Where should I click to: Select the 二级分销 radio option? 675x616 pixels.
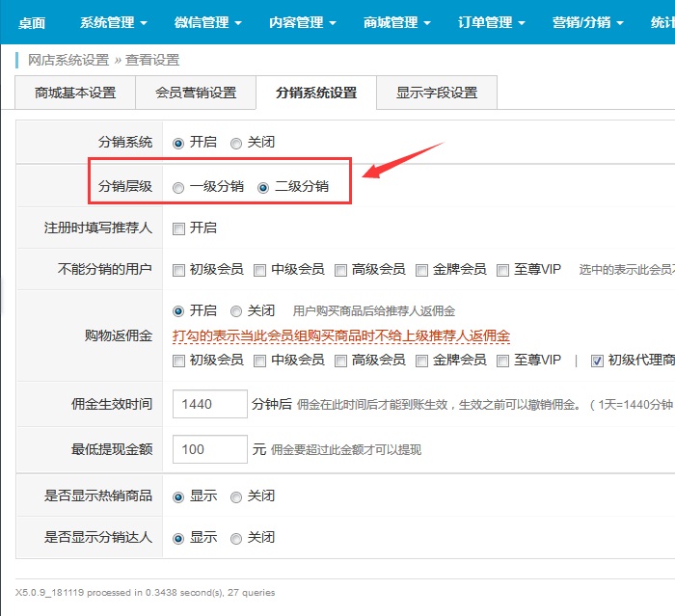tap(263, 187)
